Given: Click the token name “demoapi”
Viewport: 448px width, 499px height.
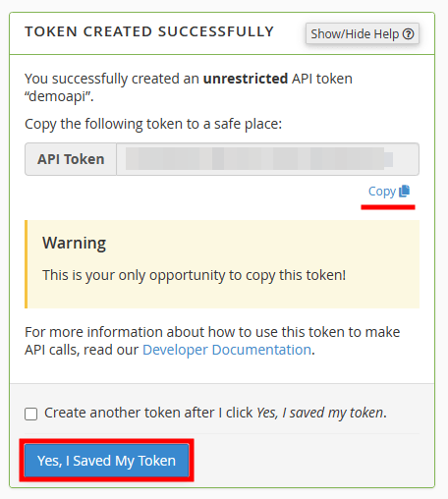Looking at the screenshot, I should coord(59,96).
